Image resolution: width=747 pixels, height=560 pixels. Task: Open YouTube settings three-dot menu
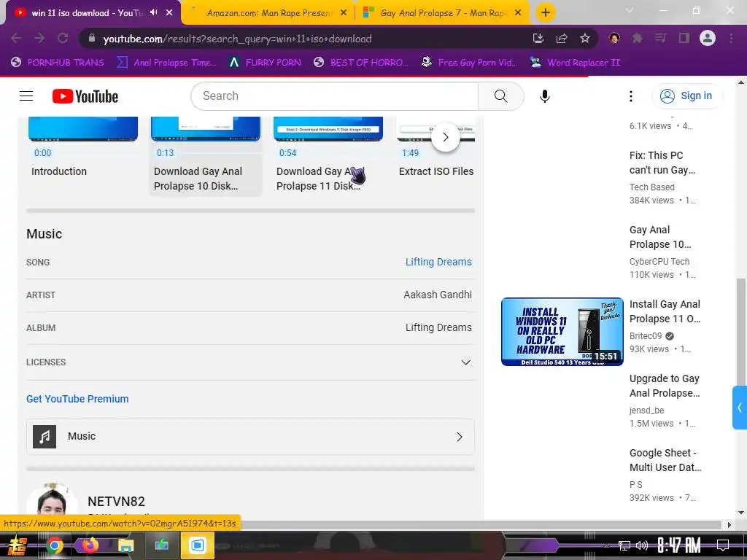[x=631, y=96]
